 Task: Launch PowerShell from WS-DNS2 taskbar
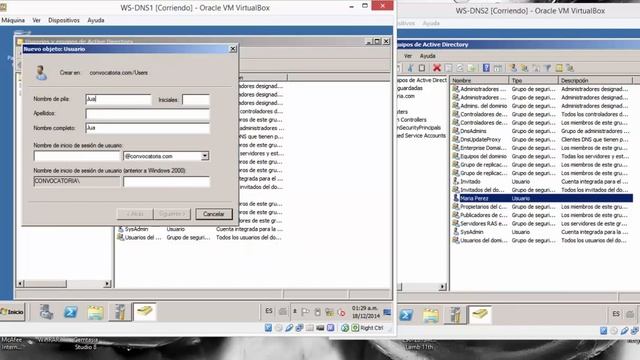406,315
